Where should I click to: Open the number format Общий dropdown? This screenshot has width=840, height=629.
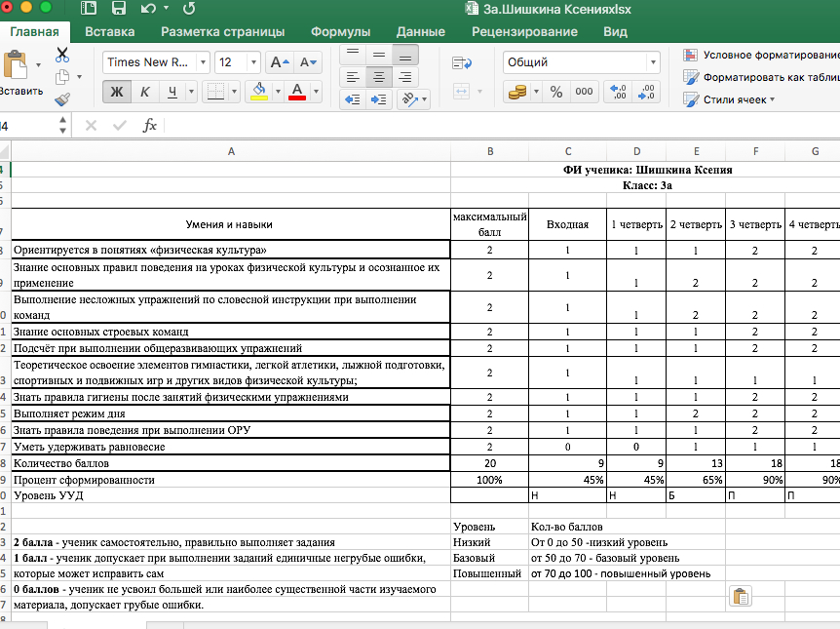pos(653,62)
